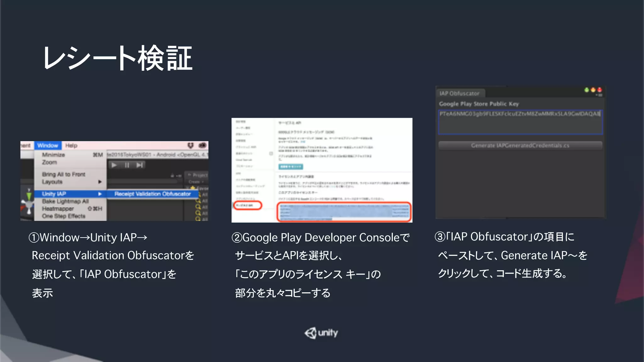
Task: Select the circled sidebar item in Developer Console
Action: pos(248,206)
